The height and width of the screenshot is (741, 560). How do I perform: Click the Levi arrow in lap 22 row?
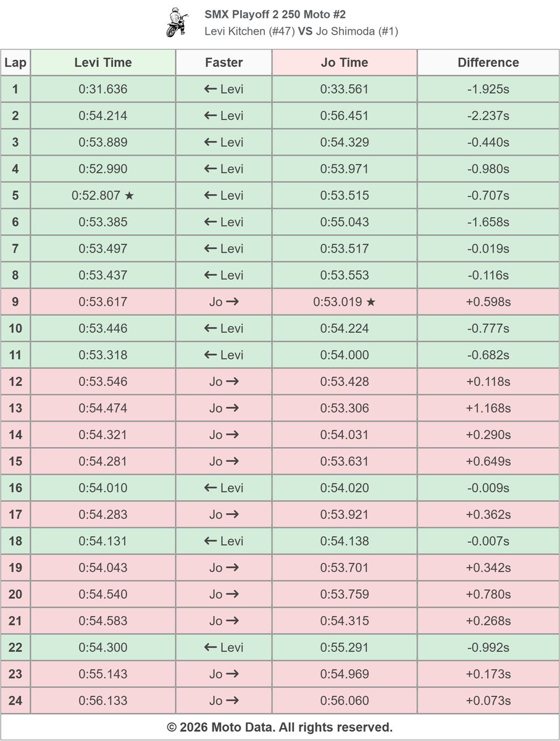point(224,647)
